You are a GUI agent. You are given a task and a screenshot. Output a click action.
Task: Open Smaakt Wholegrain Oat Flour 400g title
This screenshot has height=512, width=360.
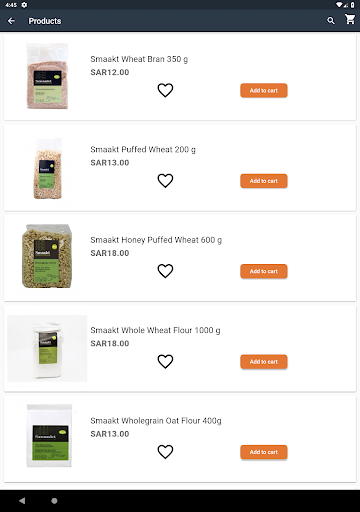(156, 421)
